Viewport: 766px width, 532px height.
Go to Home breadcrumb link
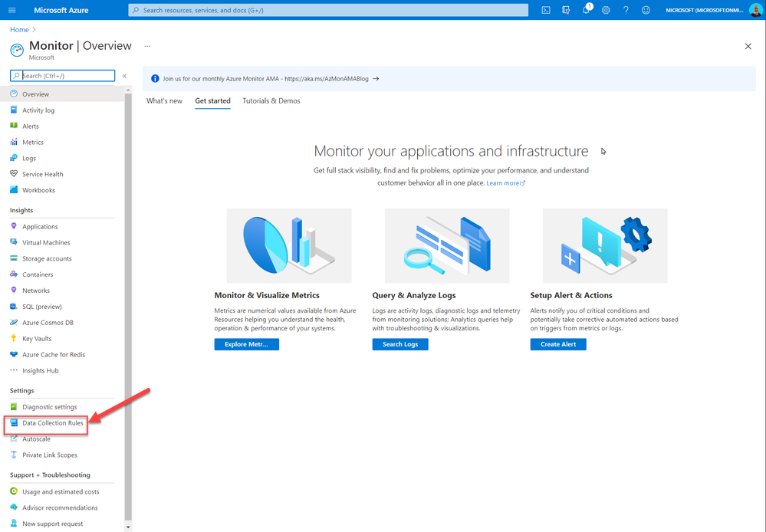[19, 30]
